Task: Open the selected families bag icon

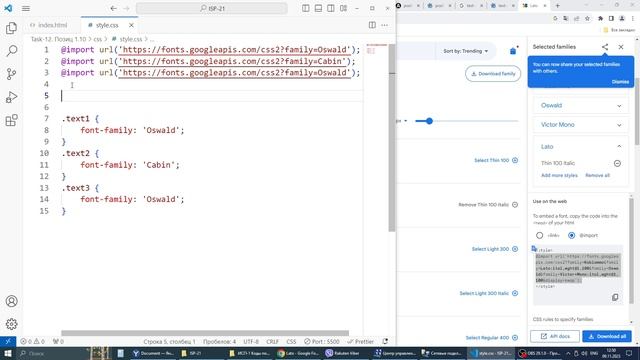Action: pos(513,51)
